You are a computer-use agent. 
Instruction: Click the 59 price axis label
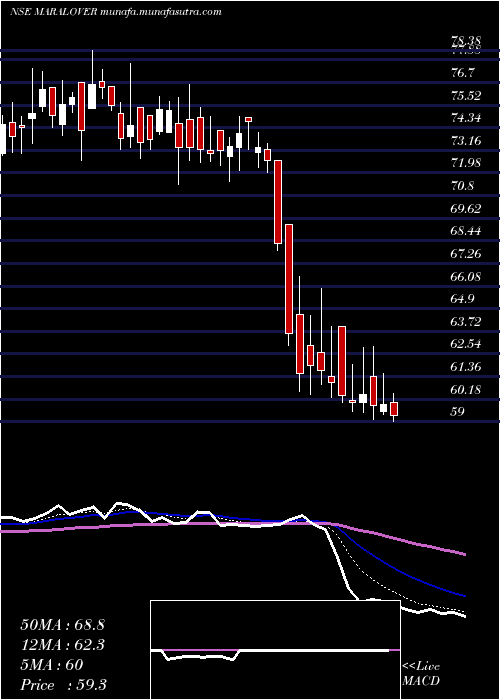click(x=459, y=412)
